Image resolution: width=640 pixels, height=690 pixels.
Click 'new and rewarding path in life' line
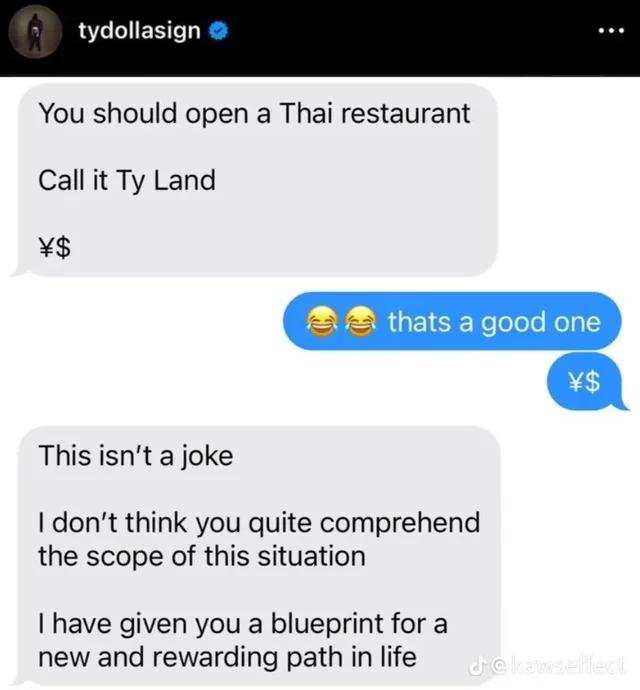point(227,657)
